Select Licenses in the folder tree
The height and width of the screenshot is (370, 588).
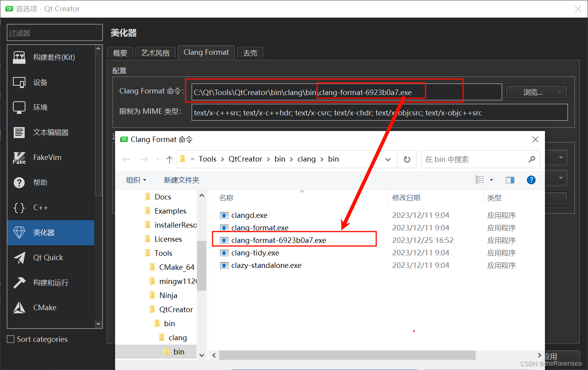coord(168,239)
